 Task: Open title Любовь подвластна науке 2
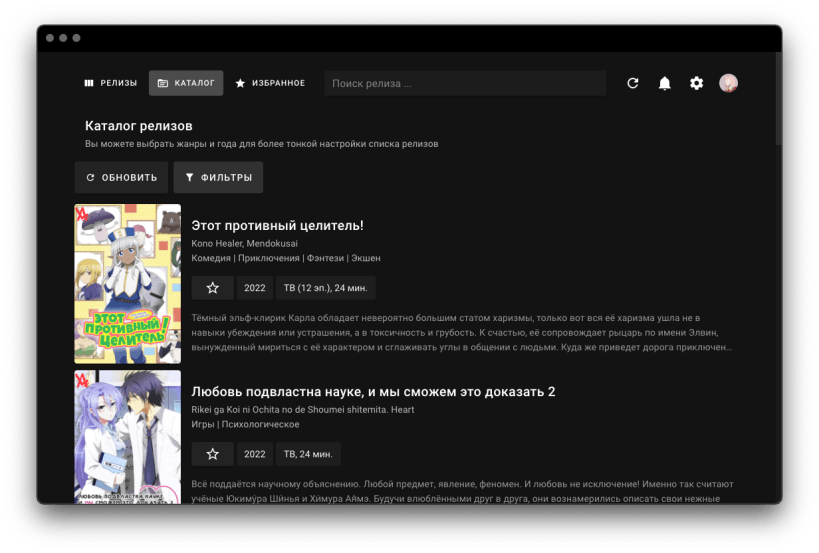(373, 392)
